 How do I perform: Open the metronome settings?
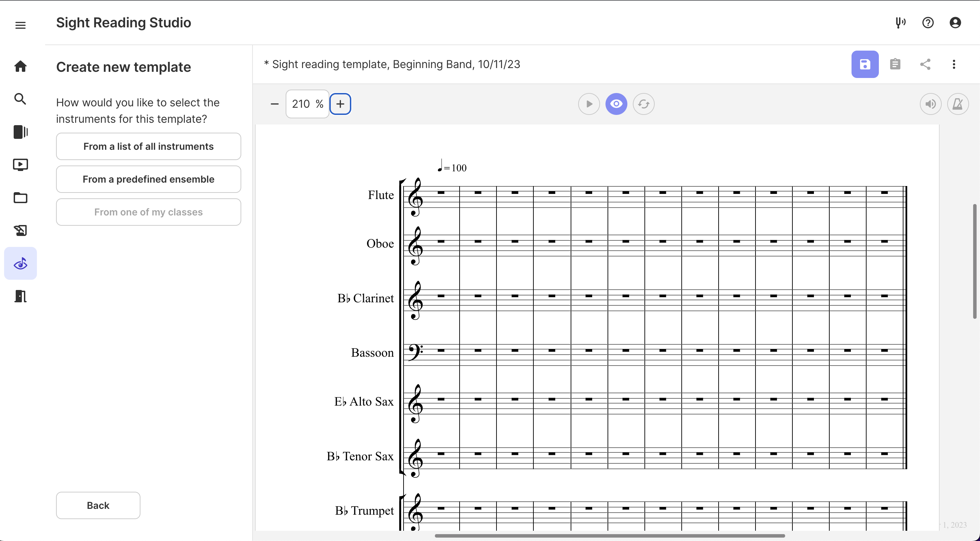tap(958, 104)
